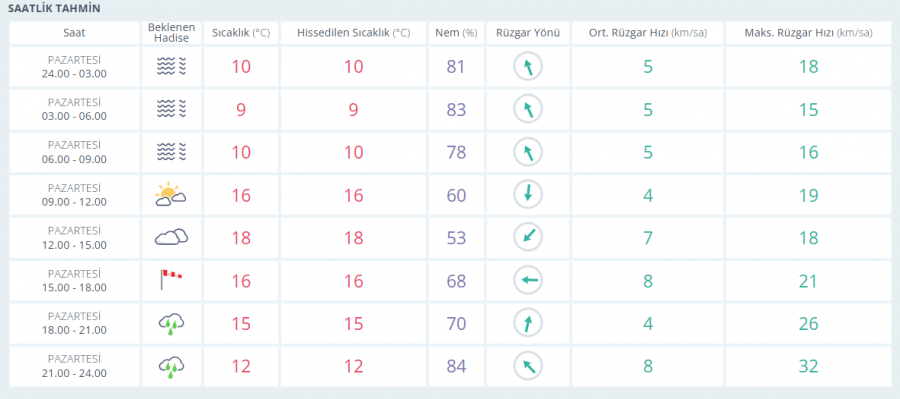Click max wind speed 19
This screenshot has height=399, width=900.
pyautogui.click(x=808, y=195)
